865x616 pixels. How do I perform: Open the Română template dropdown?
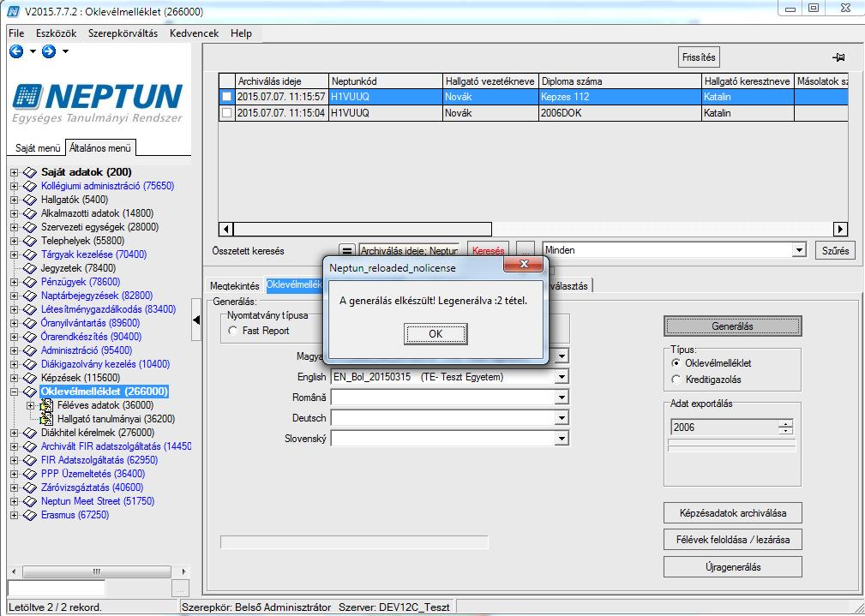point(562,398)
